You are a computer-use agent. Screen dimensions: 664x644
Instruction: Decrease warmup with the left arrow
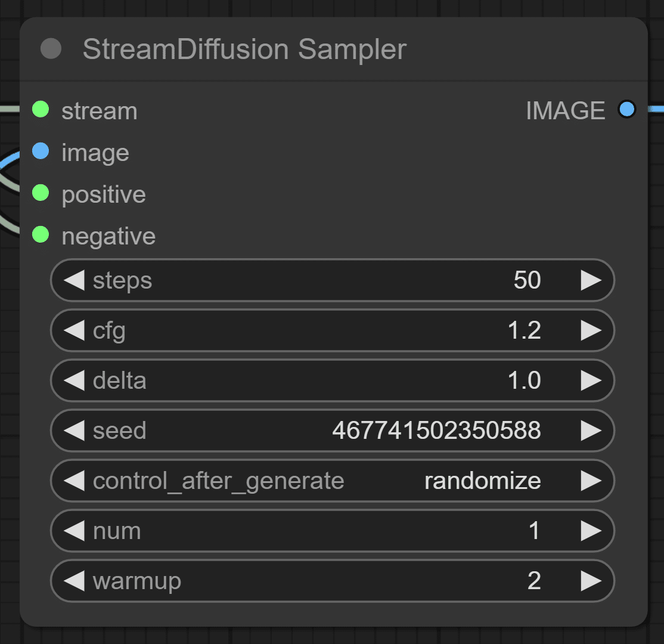[74, 580]
